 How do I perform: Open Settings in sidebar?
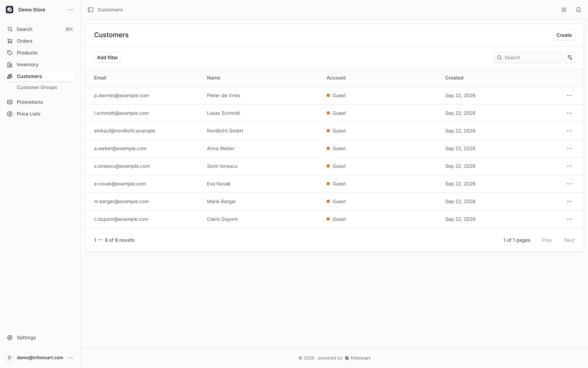point(40,338)
